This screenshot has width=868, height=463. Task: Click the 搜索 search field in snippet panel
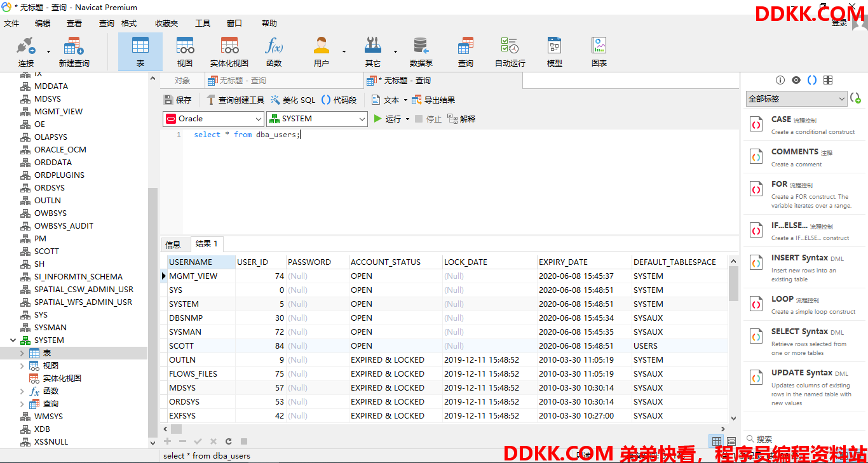(x=804, y=439)
